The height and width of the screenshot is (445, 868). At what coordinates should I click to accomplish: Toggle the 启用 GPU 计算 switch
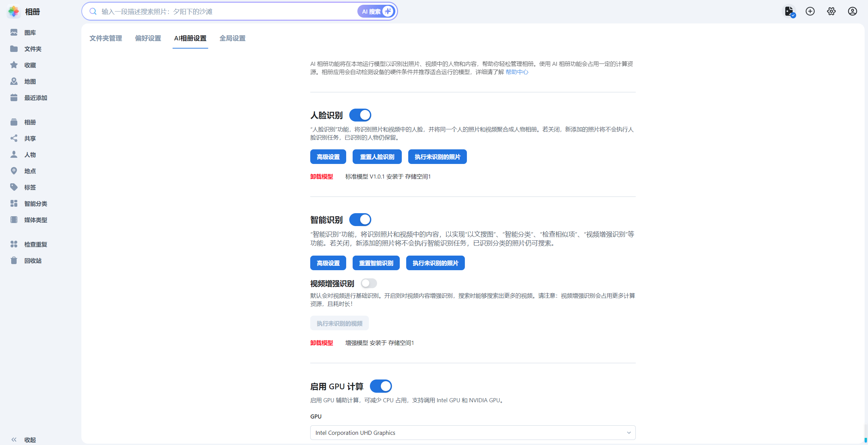coord(381,386)
